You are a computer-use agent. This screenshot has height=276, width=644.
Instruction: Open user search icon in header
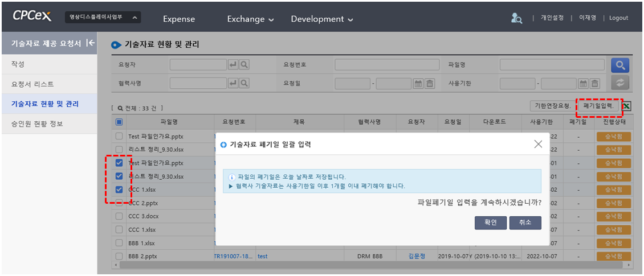[516, 18]
